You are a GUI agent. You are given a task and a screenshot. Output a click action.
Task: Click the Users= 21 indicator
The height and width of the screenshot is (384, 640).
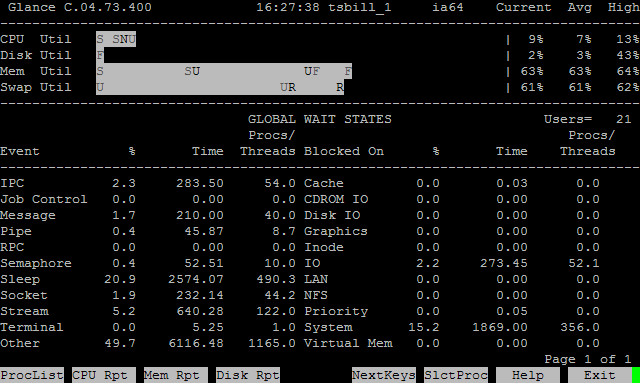point(588,119)
